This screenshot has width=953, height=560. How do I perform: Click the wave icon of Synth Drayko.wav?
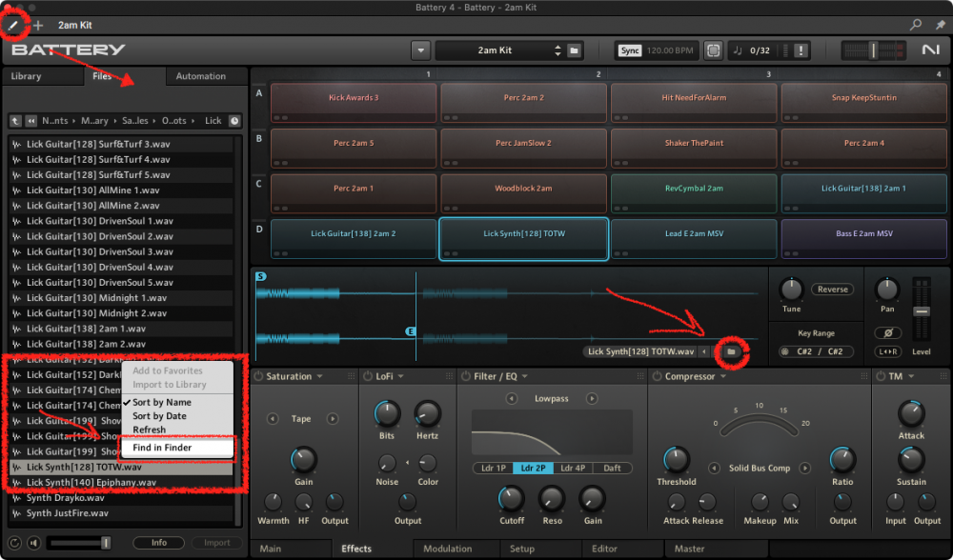[16, 498]
